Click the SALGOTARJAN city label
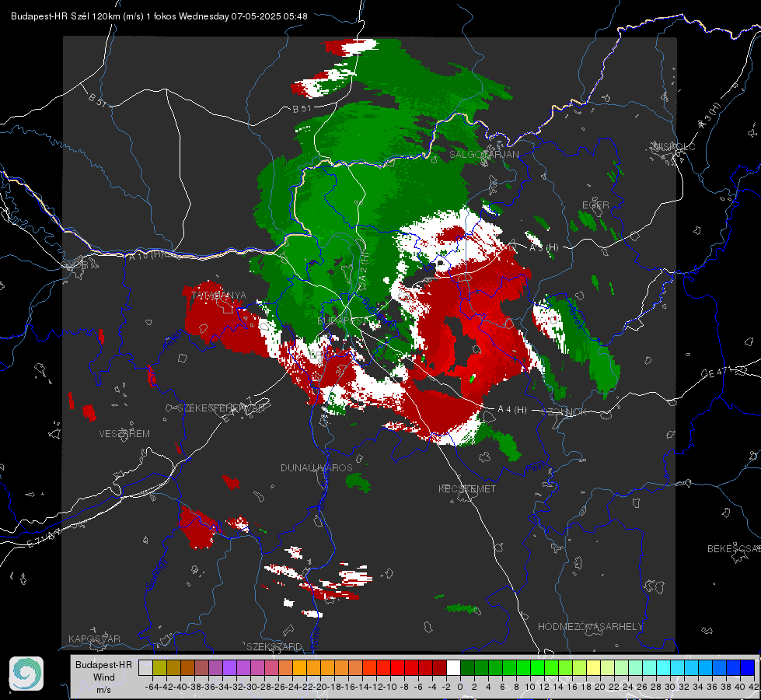 pyautogui.click(x=483, y=155)
